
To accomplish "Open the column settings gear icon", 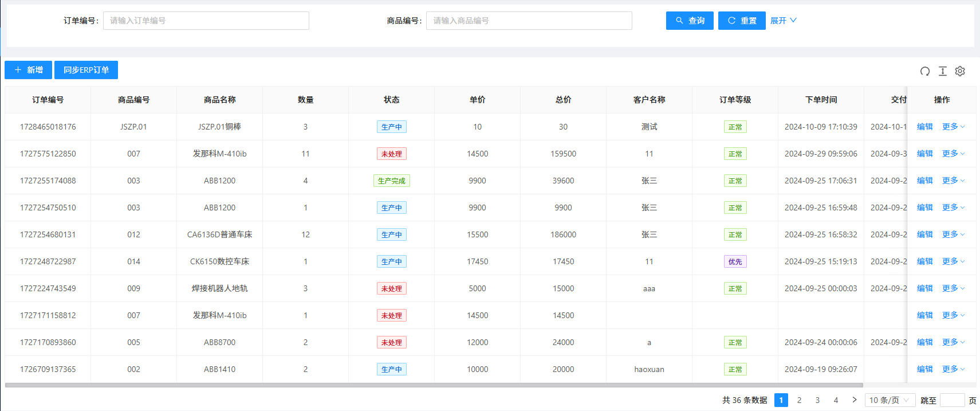I will (961, 71).
